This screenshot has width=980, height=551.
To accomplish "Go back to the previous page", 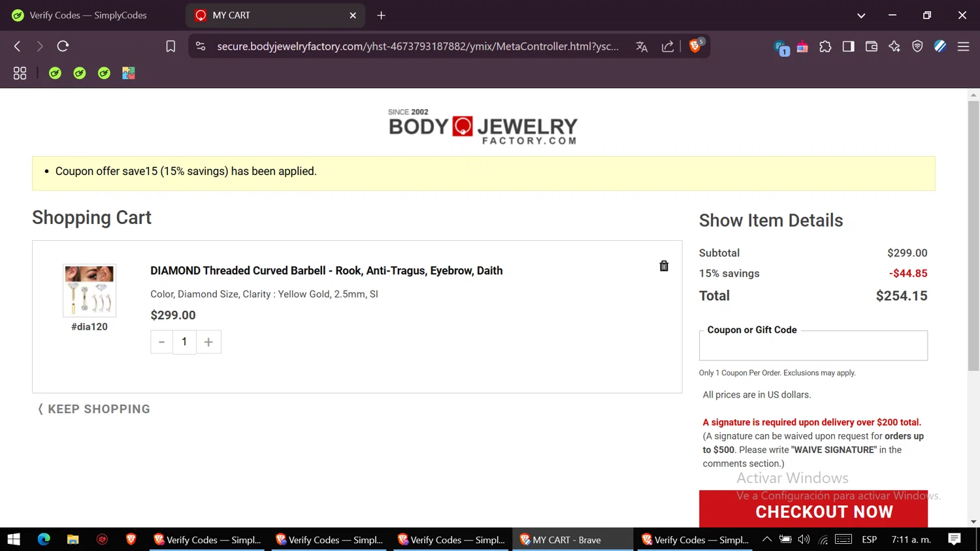I will pos(18,46).
